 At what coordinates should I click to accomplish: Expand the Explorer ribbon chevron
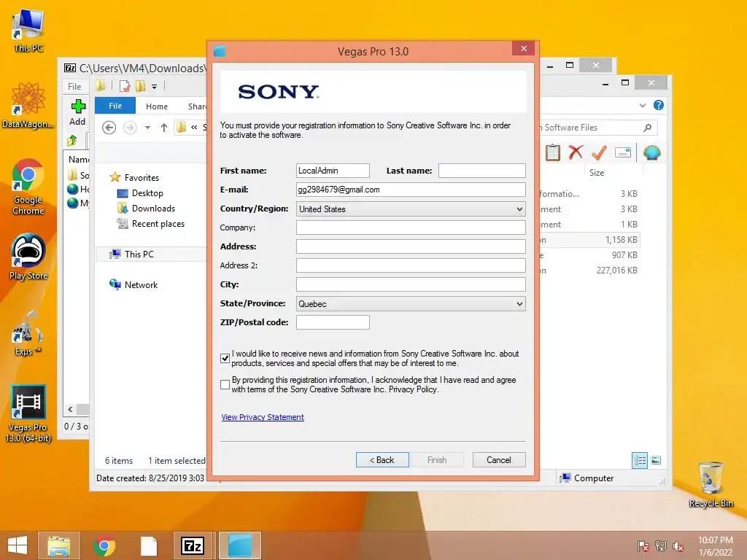pos(642,105)
